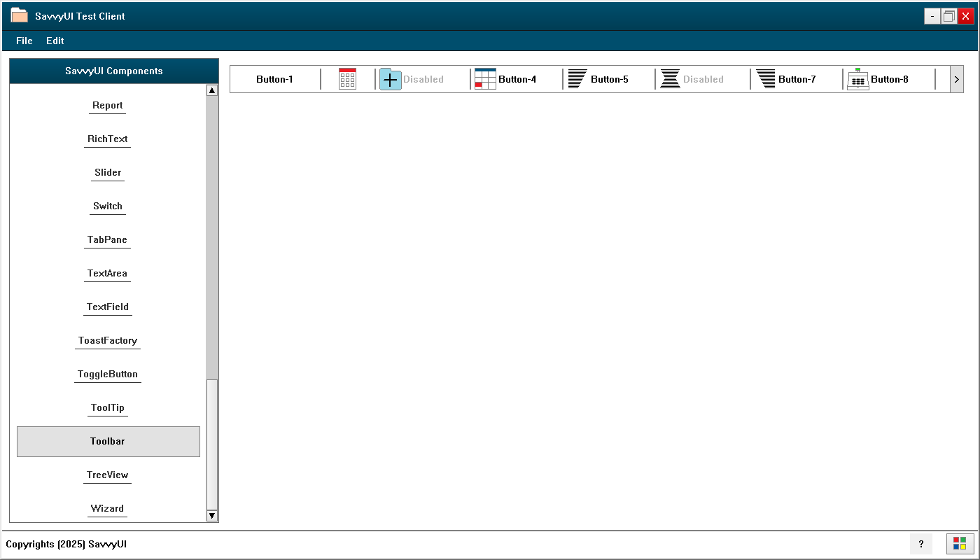
Task: Open the Edit menu
Action: (55, 41)
